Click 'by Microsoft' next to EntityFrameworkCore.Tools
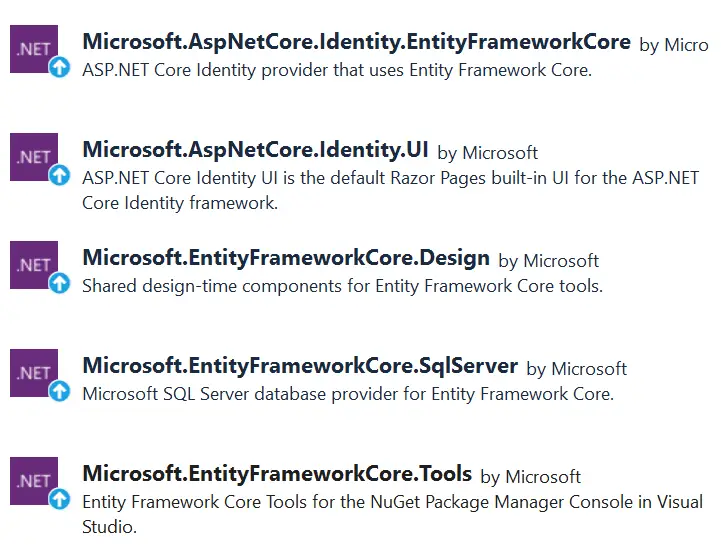Viewport: 721px width, 545px height. pos(531,477)
